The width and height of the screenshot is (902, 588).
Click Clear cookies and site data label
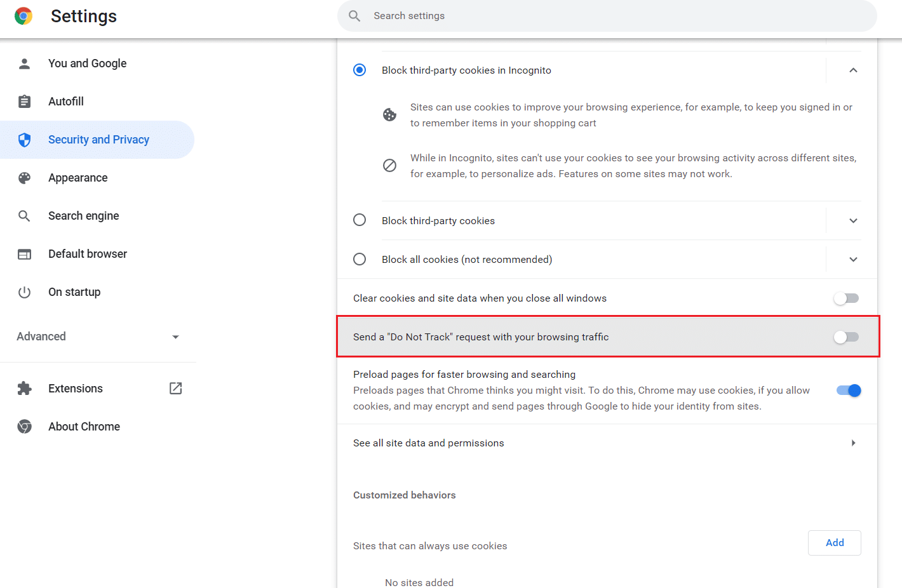click(480, 298)
